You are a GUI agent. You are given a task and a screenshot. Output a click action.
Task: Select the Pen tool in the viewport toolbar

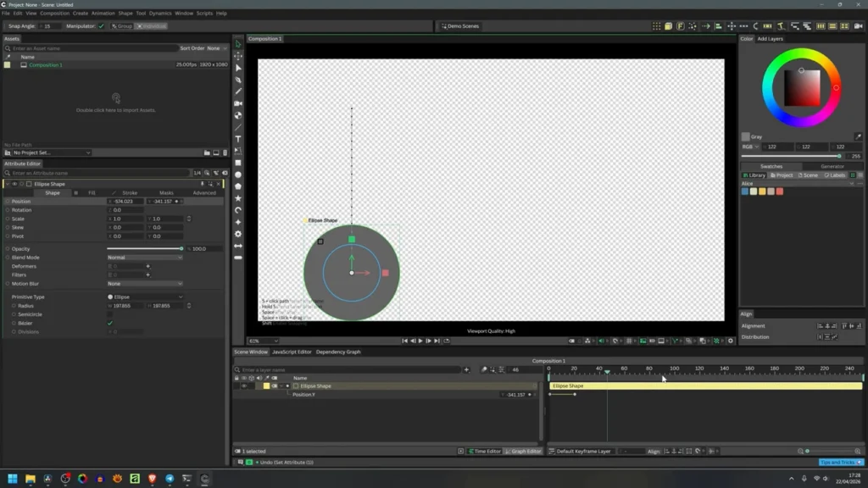point(238,80)
